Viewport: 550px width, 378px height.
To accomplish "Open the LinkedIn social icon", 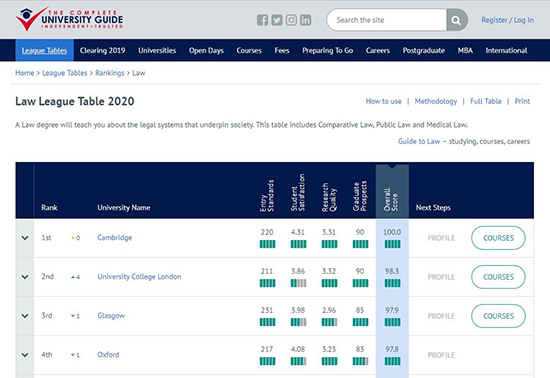I will pyautogui.click(x=305, y=20).
